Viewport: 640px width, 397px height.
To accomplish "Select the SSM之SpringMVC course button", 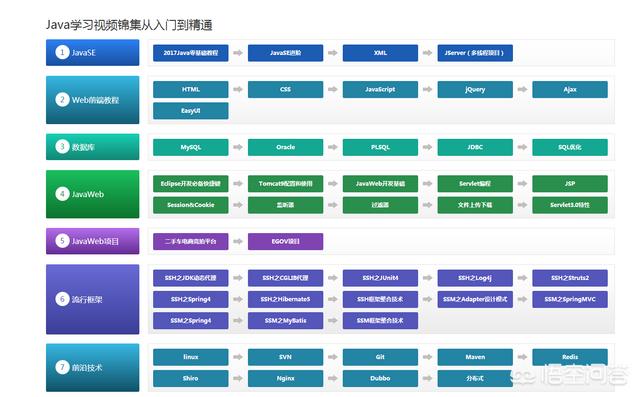I will tap(570, 299).
